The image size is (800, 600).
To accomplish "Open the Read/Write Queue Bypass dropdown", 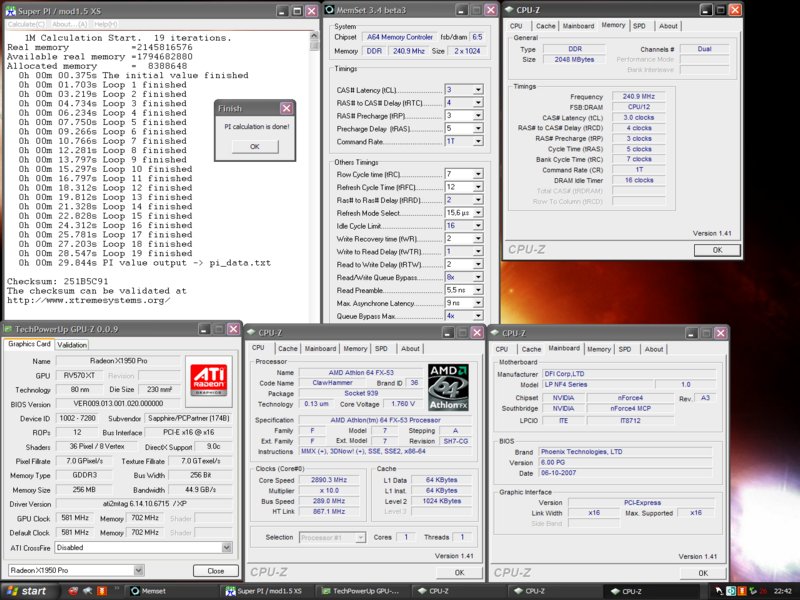I will click(x=478, y=277).
